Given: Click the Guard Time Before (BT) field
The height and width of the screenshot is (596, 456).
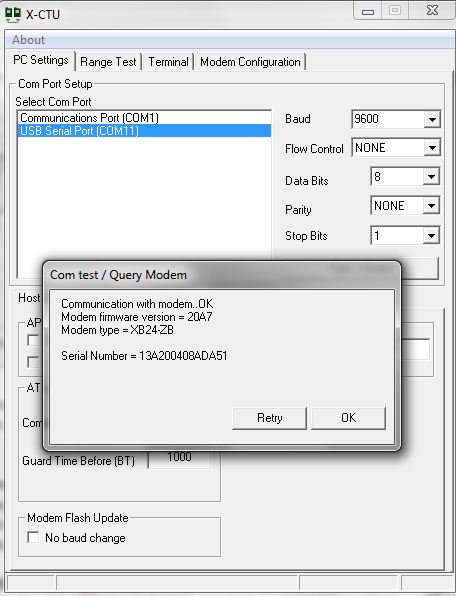Looking at the screenshot, I should click(x=179, y=459).
